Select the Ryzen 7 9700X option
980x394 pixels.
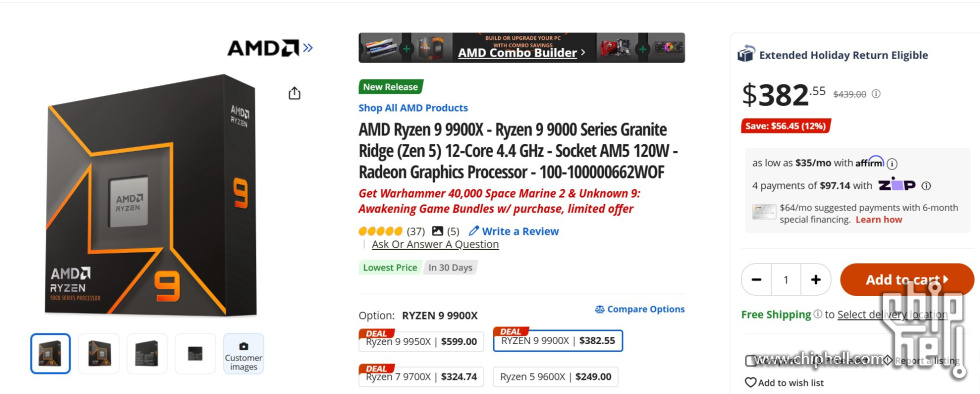[421, 376]
